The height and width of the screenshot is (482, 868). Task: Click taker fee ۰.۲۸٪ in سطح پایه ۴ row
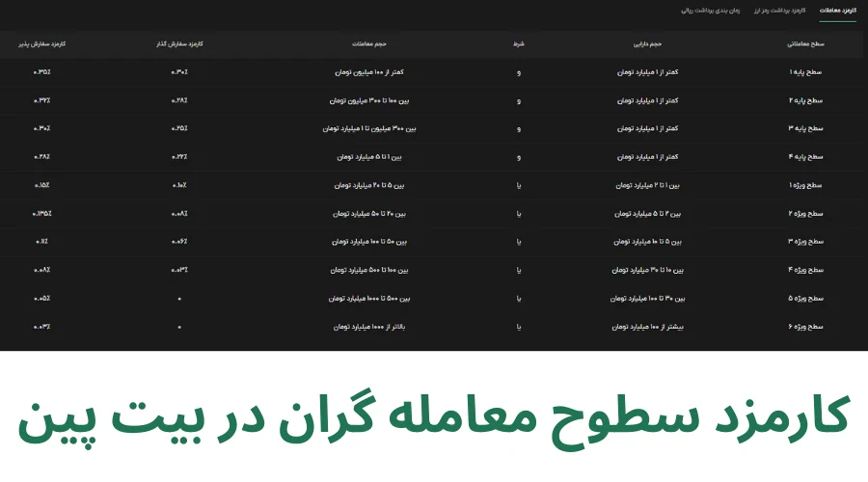pyautogui.click(x=42, y=156)
